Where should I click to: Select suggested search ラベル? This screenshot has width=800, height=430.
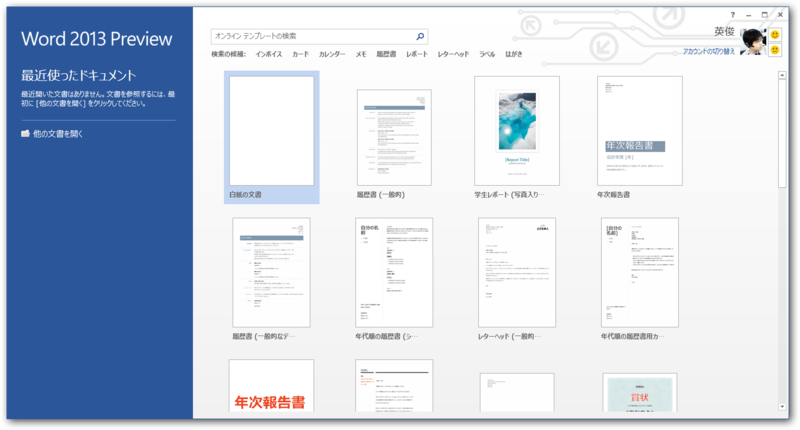(x=487, y=54)
